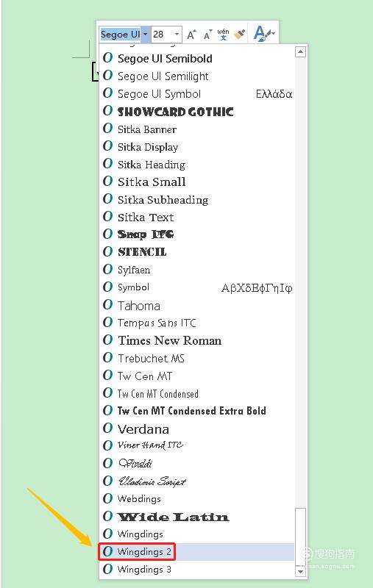The height and width of the screenshot is (588, 373).
Task: Select the Format Painter brush icon
Action: click(239, 34)
